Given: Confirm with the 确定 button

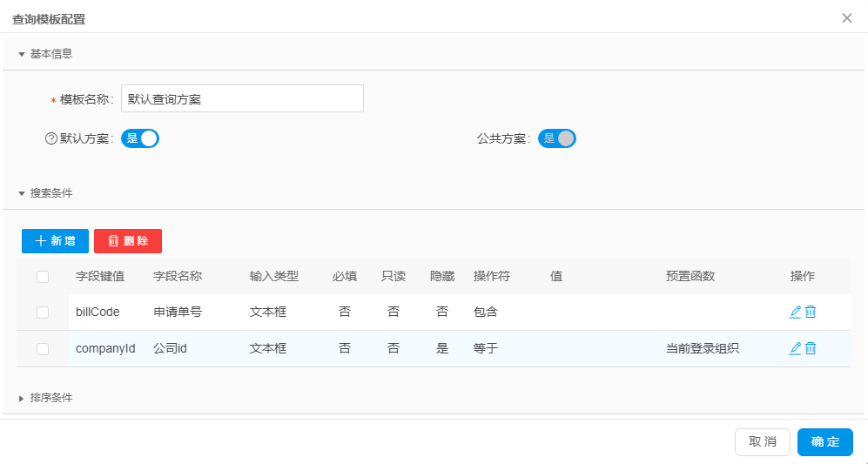Looking at the screenshot, I should (x=824, y=442).
